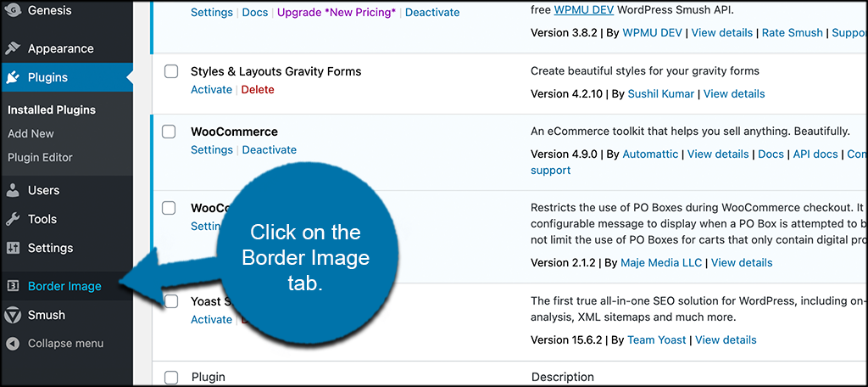Open Smush plugin Settings link
The height and width of the screenshot is (387, 868).
coord(211,12)
